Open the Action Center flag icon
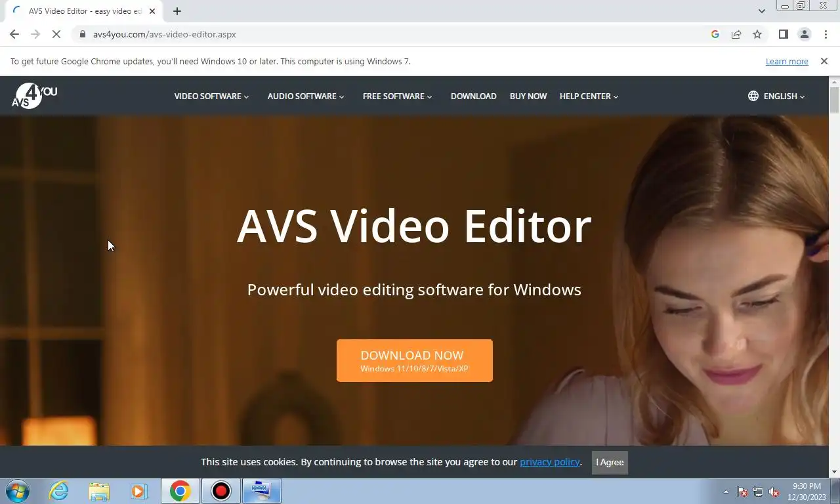The height and width of the screenshot is (504, 840). tap(742, 492)
